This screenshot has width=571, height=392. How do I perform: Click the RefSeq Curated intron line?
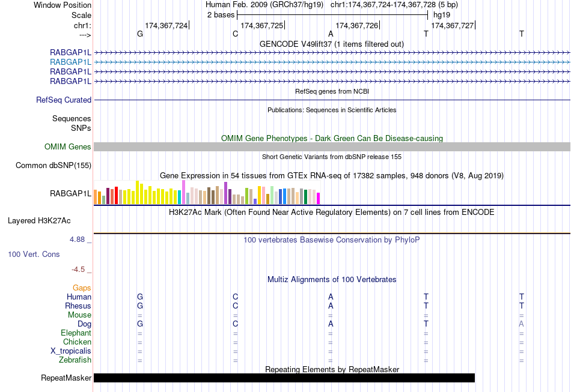pyautogui.click(x=332, y=100)
